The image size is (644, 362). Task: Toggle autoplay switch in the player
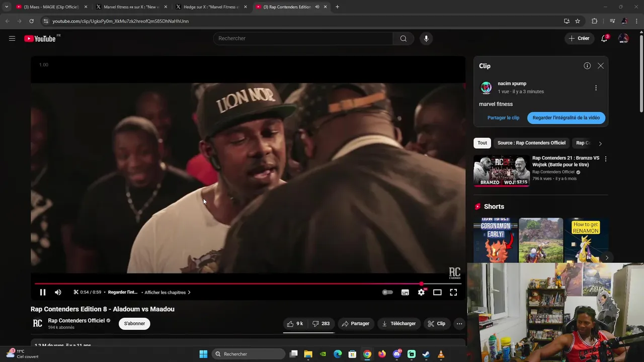point(387,292)
